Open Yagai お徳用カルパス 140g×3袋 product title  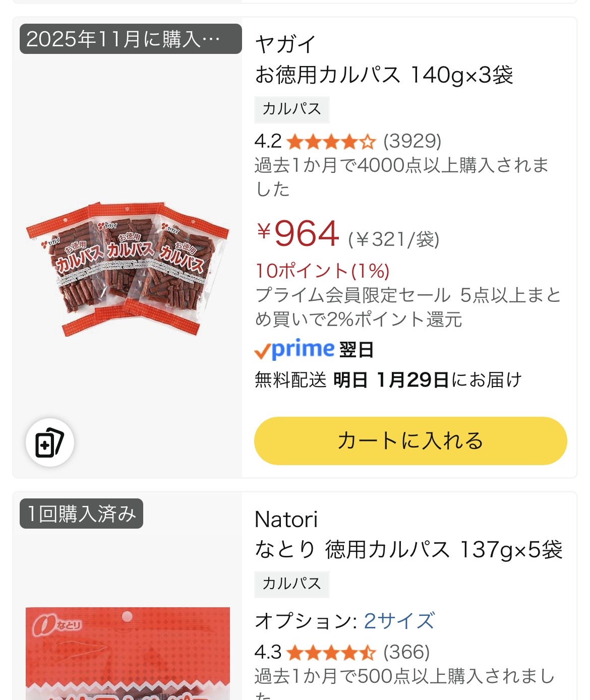click(x=384, y=75)
